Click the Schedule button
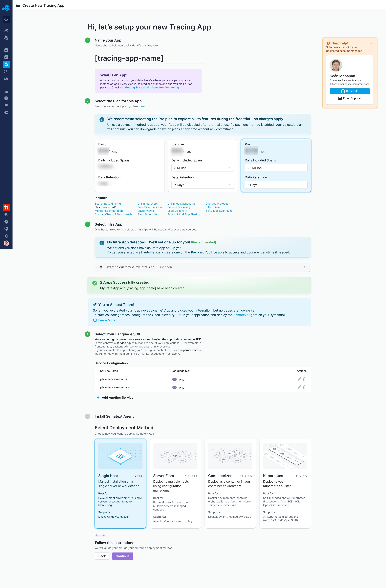The width and height of the screenshot is (386, 588). (x=349, y=91)
